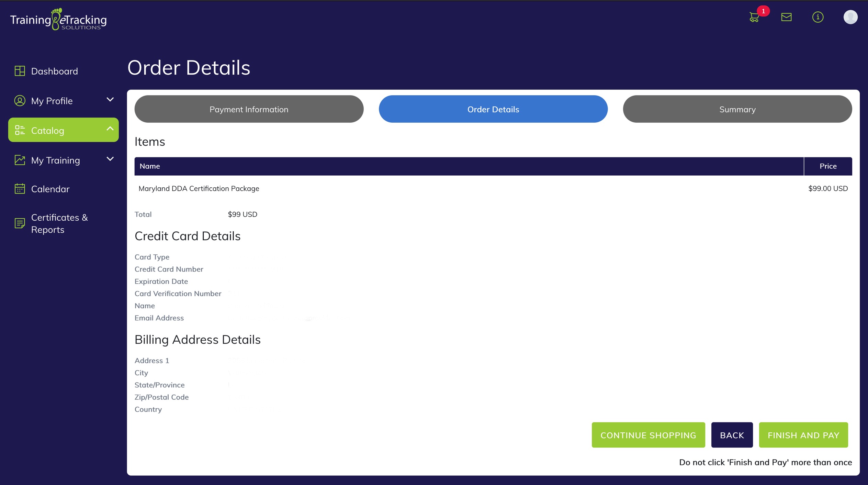868x485 pixels.
Task: Collapse the Catalog menu chevron
Action: [110, 129]
